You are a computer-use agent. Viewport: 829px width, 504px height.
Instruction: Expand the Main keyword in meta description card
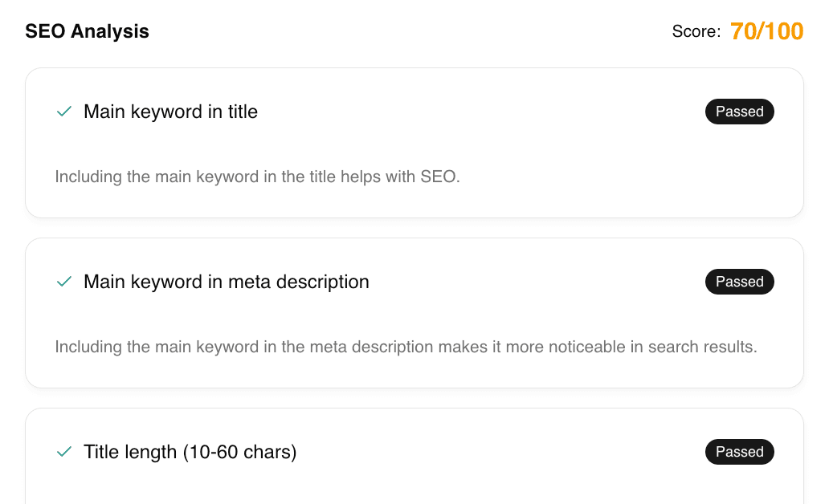click(226, 282)
